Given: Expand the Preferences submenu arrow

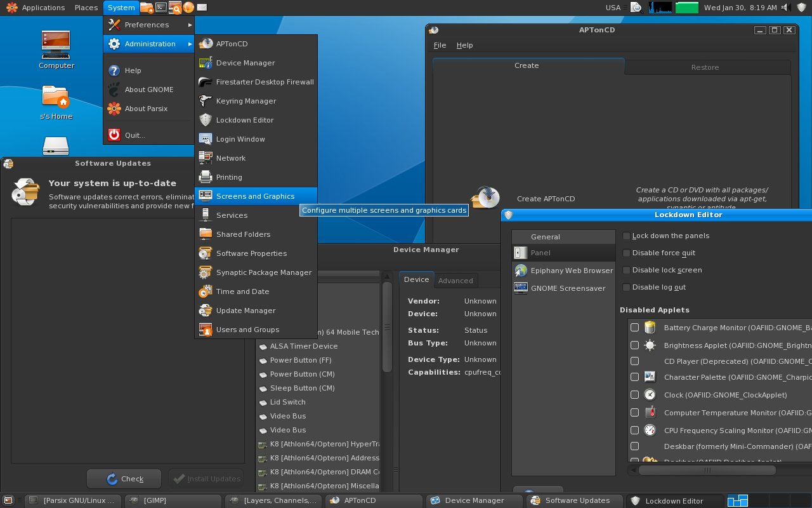Looking at the screenshot, I should click(x=190, y=25).
